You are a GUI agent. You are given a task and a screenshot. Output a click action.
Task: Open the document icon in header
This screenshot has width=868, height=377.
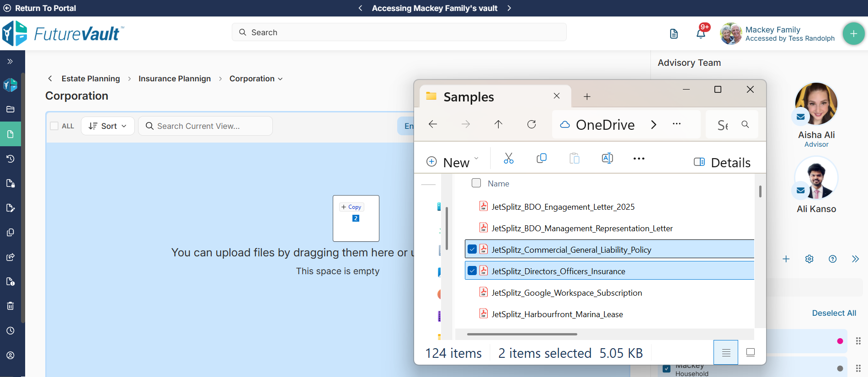click(x=674, y=33)
